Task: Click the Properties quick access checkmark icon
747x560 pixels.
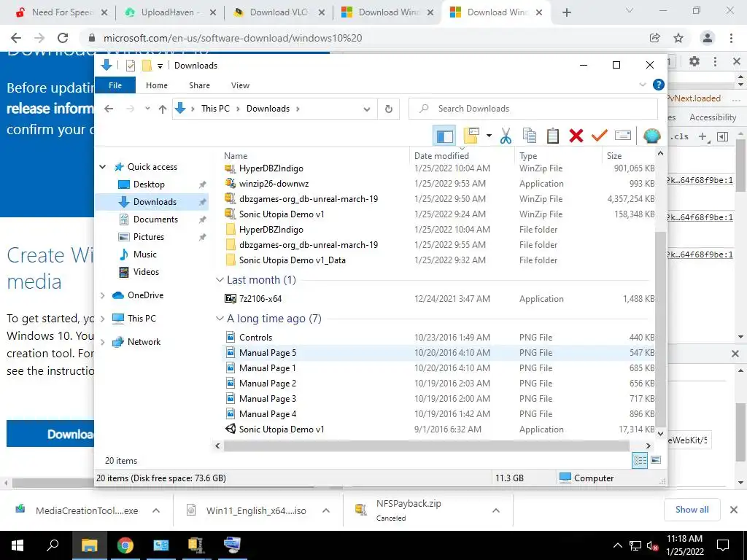Action: click(x=131, y=66)
